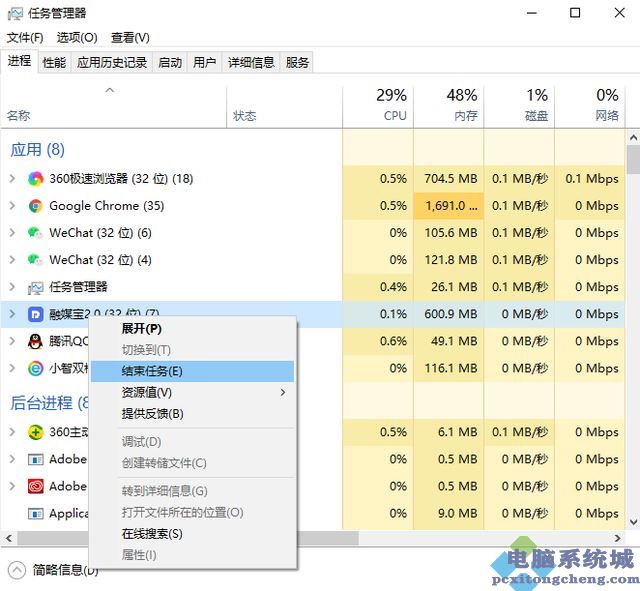
Task: Click the 融媒宝2.0 app icon
Action: pyautogui.click(x=36, y=314)
